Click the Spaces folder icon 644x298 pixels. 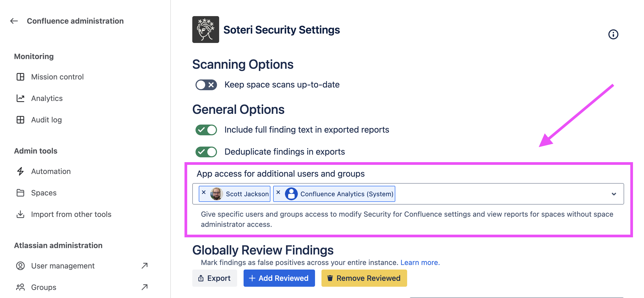tap(20, 193)
